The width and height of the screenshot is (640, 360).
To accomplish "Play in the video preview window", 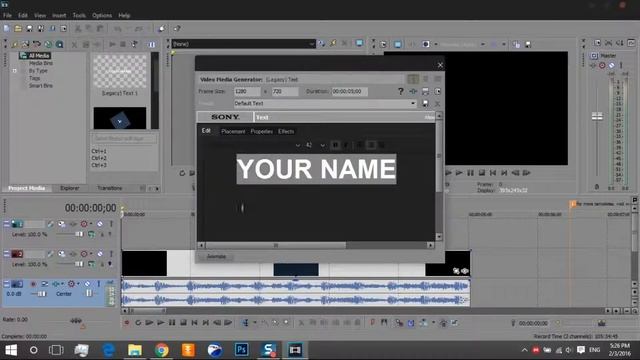I will pyautogui.click(x=459, y=173).
